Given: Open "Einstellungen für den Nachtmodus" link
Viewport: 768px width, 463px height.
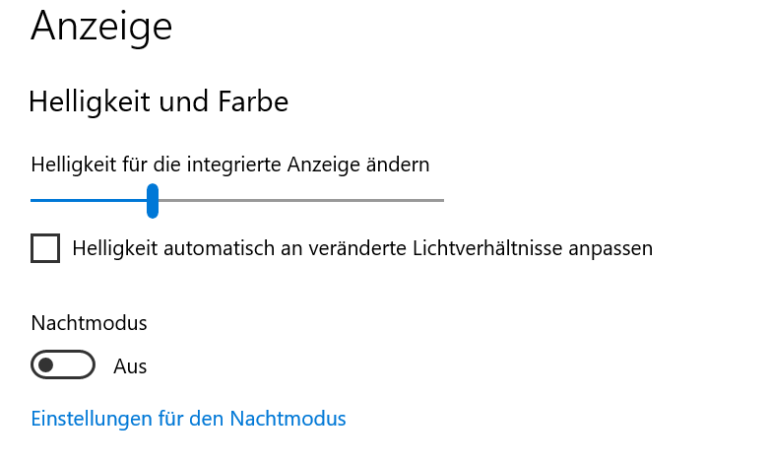Looking at the screenshot, I should coord(188,418).
